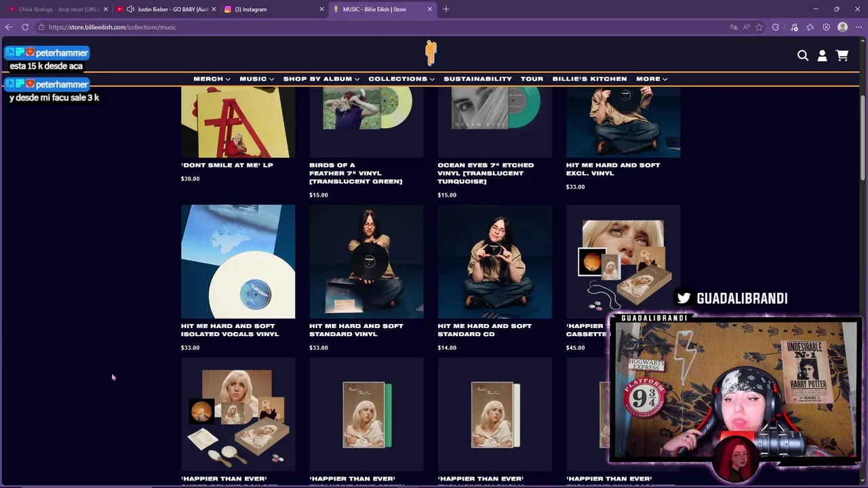
Task: Open browser settings and more menu
Action: (859, 27)
